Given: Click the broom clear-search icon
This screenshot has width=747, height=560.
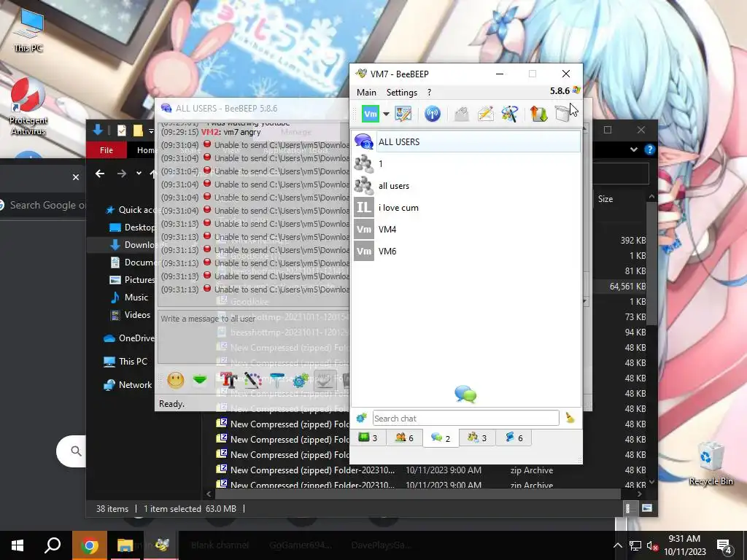Looking at the screenshot, I should [x=570, y=418].
